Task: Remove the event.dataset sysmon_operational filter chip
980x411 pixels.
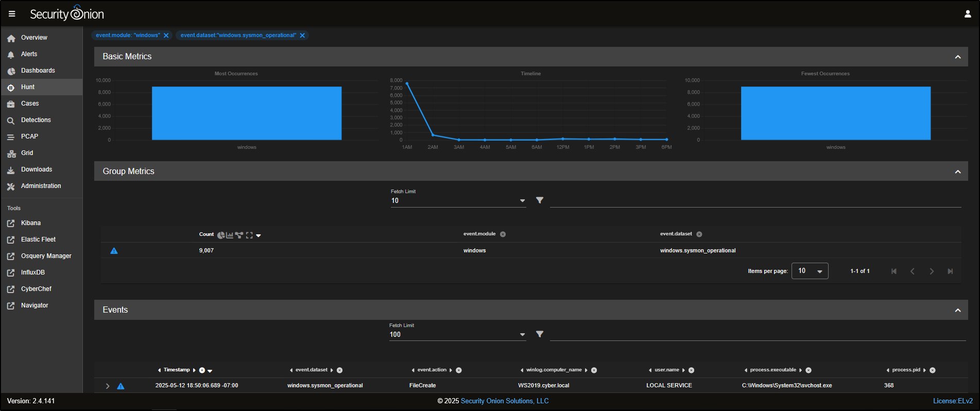Action: point(303,36)
